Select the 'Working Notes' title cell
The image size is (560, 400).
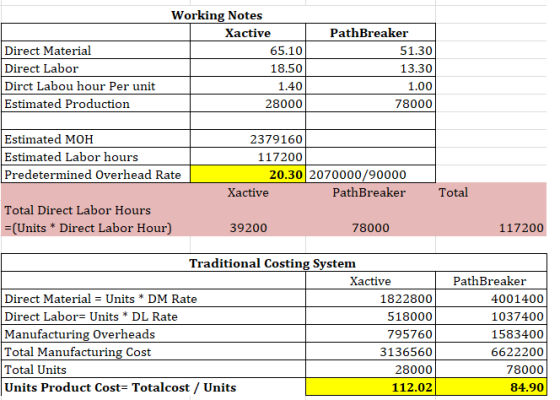pyautogui.click(x=216, y=15)
